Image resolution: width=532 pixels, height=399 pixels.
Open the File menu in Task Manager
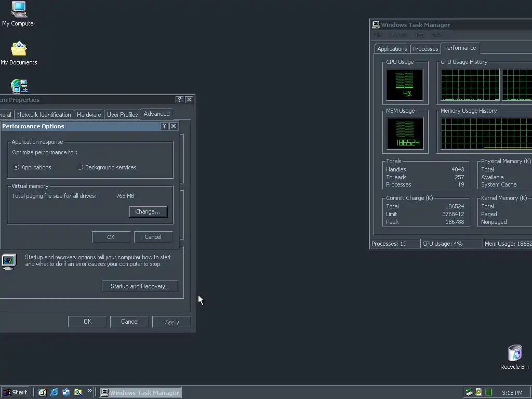(377, 35)
